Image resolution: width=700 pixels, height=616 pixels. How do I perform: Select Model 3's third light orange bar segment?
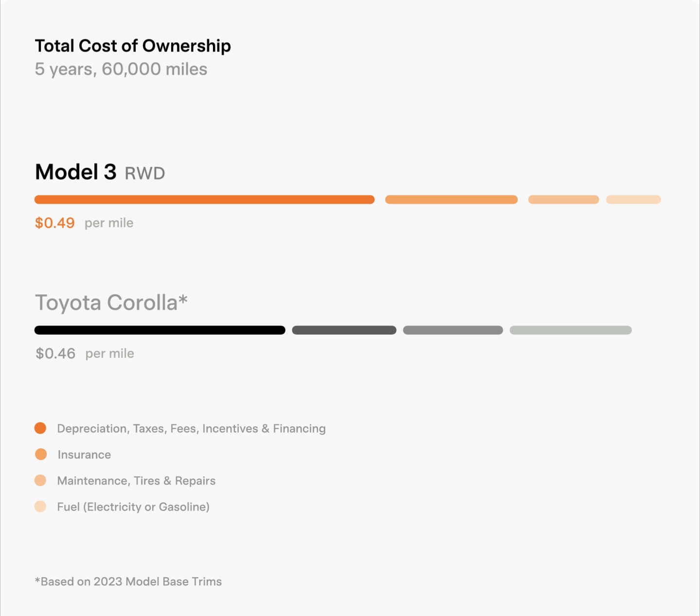pos(563,199)
